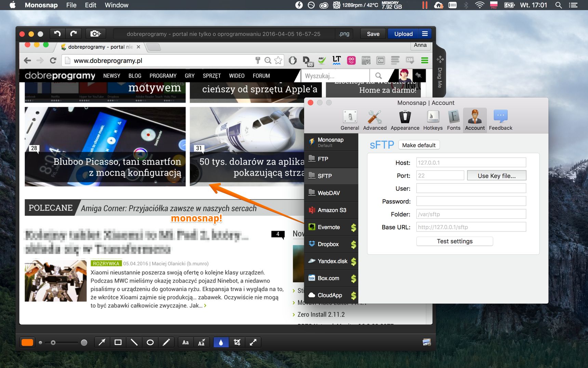
Task: Select the arrow drawing tool
Action: pos(102,342)
